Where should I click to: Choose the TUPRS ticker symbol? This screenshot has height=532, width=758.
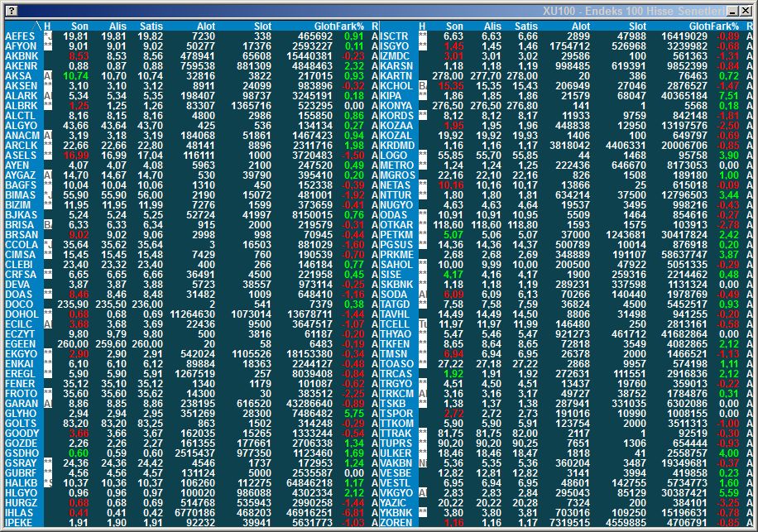396,443
